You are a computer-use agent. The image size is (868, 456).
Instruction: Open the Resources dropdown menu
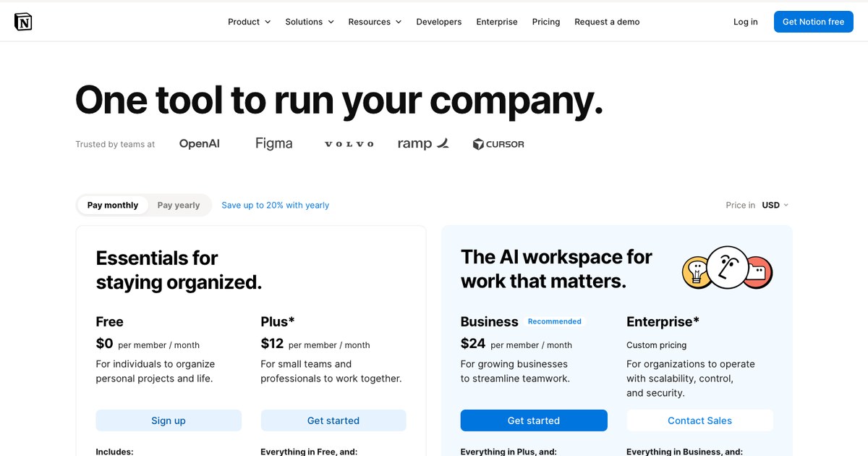375,22
